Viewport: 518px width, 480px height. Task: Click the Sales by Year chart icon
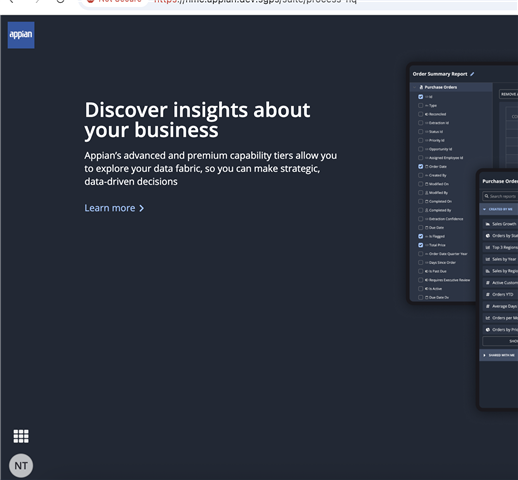[x=488, y=259]
